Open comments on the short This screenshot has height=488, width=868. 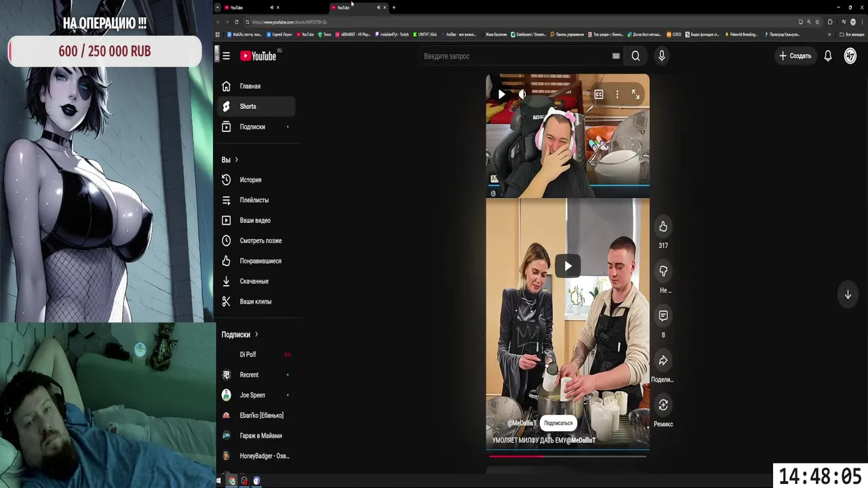point(663,316)
